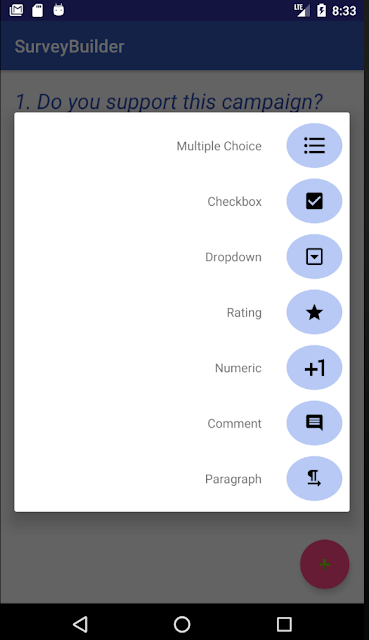
Task: Tap the Android home circle button
Action: click(x=182, y=624)
